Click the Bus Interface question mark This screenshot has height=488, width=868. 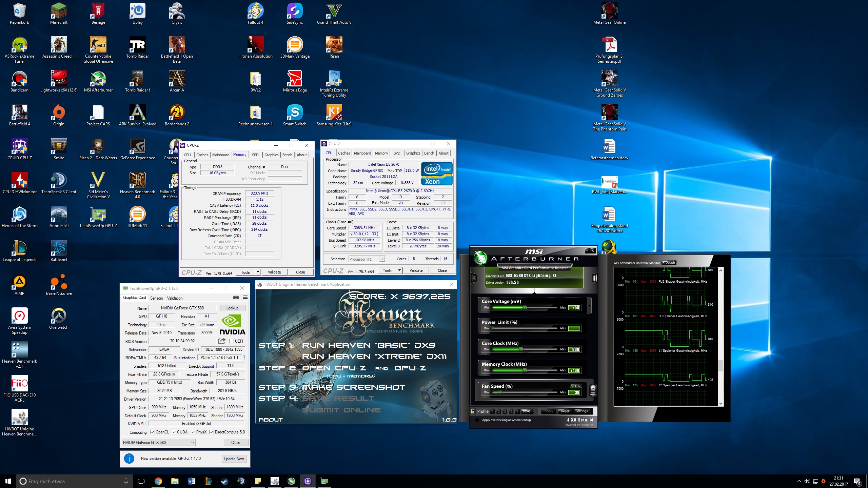click(244, 358)
